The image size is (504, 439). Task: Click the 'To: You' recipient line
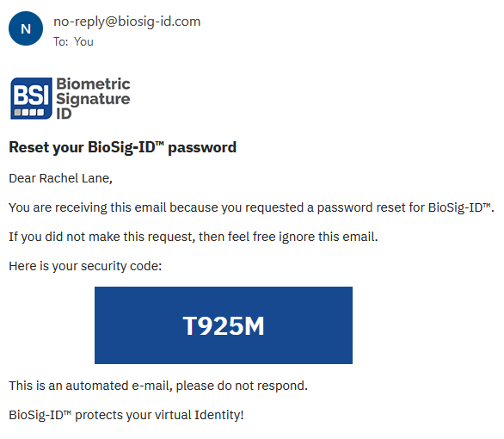73,41
